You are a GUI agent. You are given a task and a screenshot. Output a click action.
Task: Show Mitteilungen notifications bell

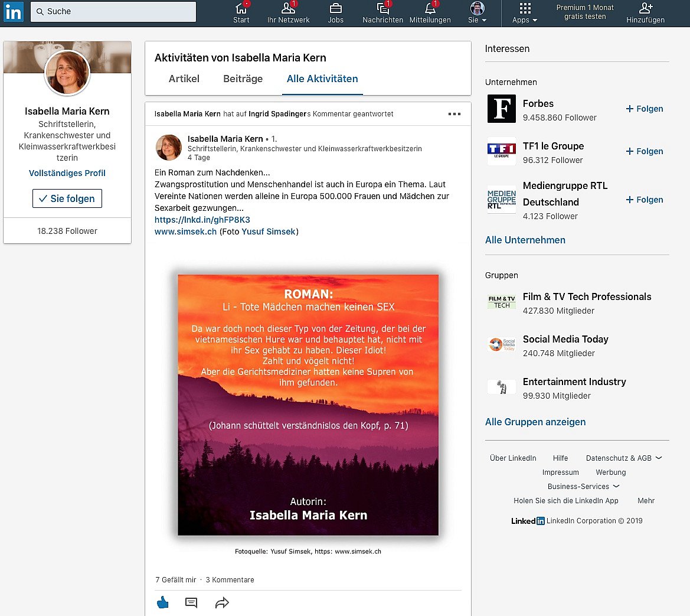click(430, 9)
